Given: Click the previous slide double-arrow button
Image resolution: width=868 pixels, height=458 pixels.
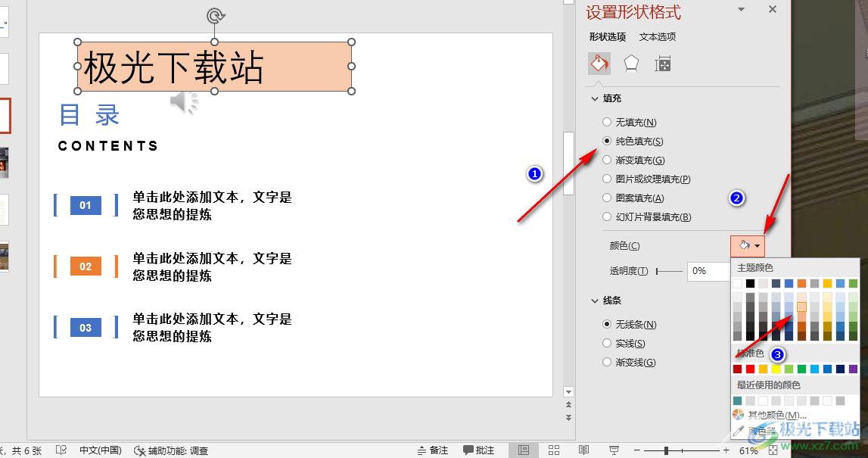Looking at the screenshot, I should 568,405.
